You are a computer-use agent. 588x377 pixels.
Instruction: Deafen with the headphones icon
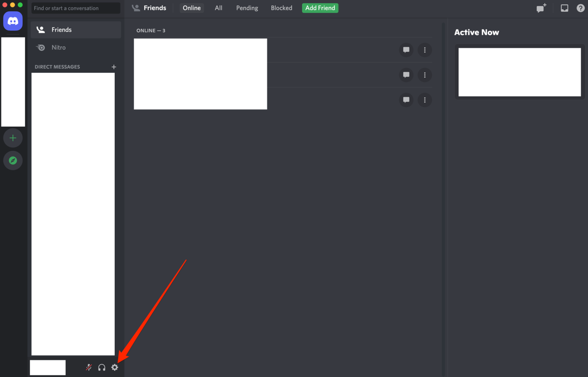(x=101, y=368)
